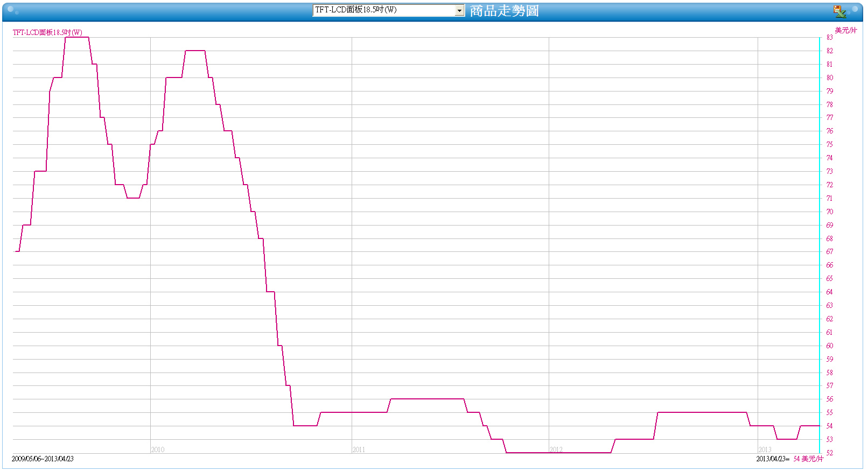Image resolution: width=868 pixels, height=471 pixels.
Task: Click the 2009/05/06~2013/04/23 date range label
Action: tap(43, 459)
